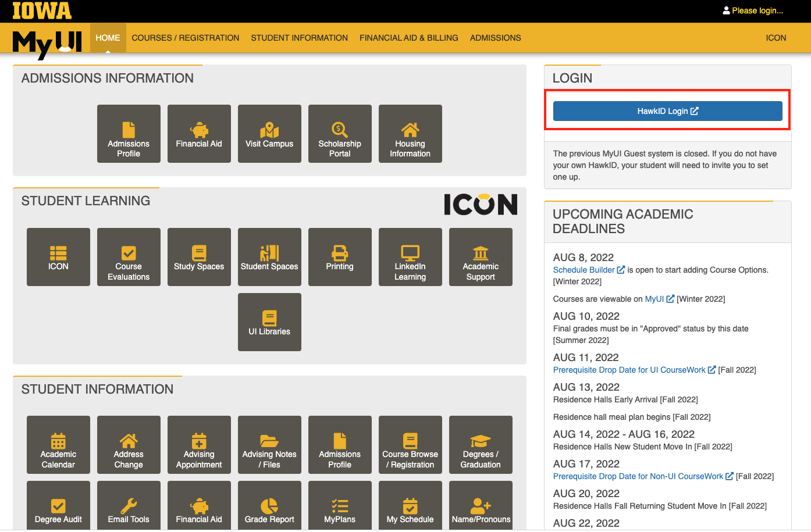Click the Please login link
811x532 pixels.
(753, 10)
